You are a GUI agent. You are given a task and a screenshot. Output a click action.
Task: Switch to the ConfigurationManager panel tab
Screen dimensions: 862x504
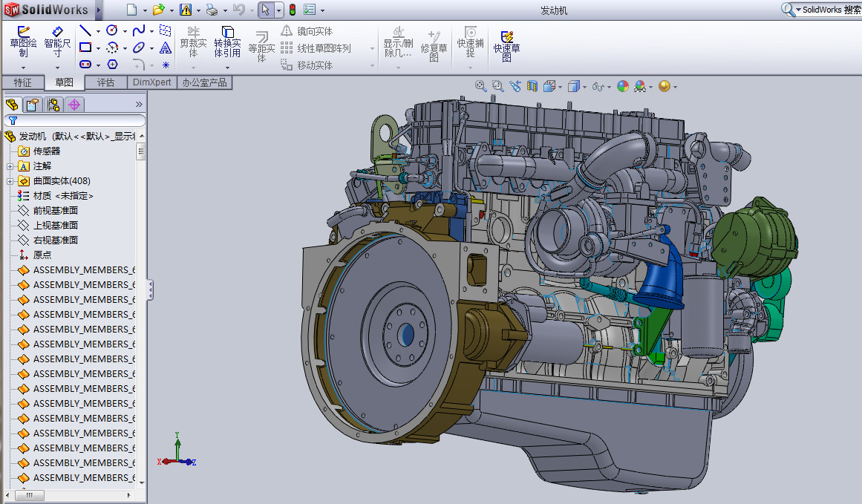[53, 105]
